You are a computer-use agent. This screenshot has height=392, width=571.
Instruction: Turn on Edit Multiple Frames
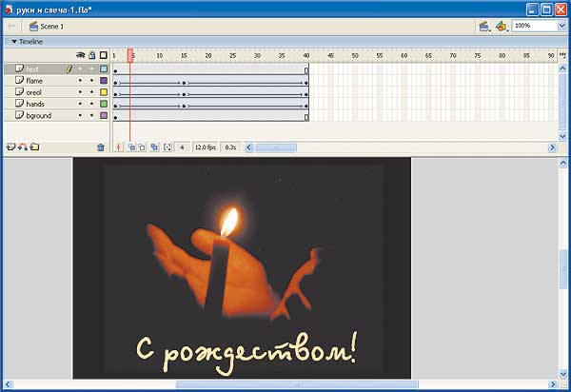154,147
